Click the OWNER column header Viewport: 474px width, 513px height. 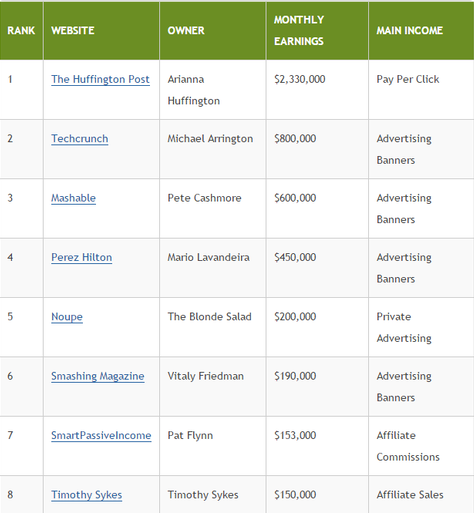[x=213, y=31]
